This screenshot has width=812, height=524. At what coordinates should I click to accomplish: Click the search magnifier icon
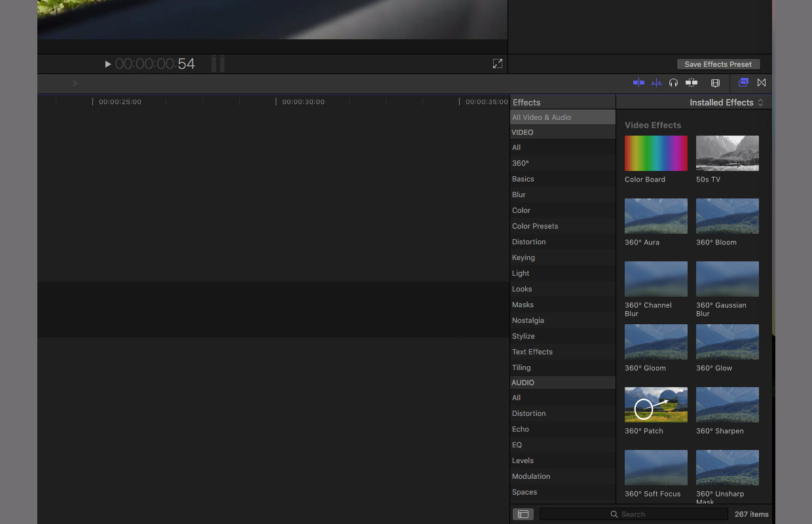pos(614,514)
